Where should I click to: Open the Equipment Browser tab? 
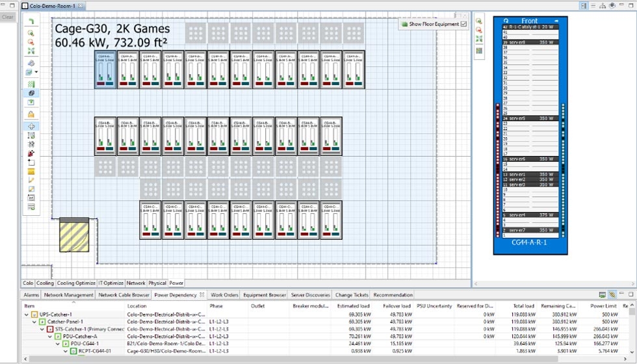tap(265, 295)
